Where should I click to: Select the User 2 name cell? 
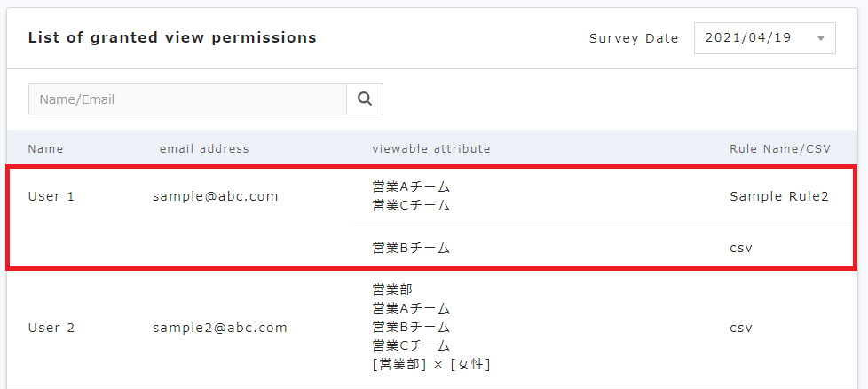click(x=51, y=328)
